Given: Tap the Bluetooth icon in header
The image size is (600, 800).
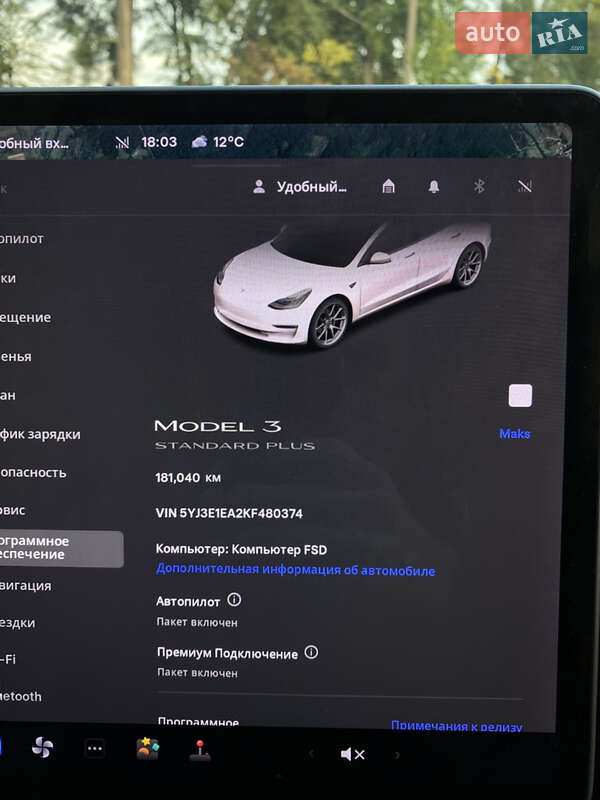Looking at the screenshot, I should pyautogui.click(x=479, y=186).
